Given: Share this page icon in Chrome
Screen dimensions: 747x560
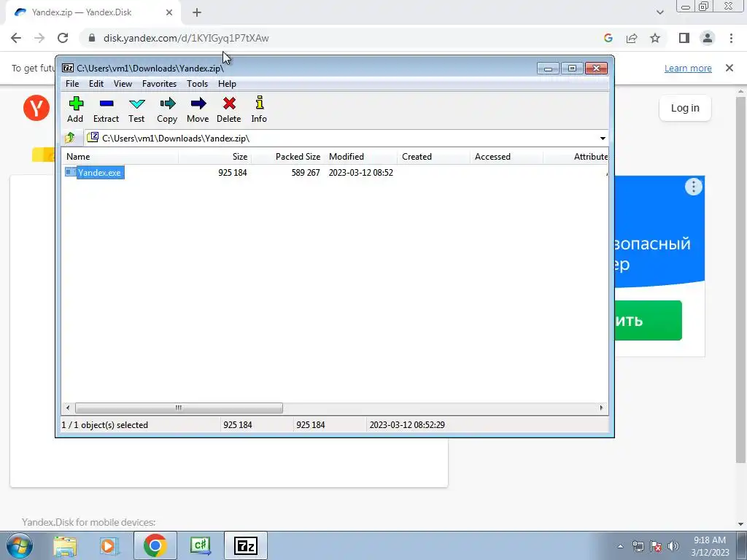Looking at the screenshot, I should coord(632,38).
